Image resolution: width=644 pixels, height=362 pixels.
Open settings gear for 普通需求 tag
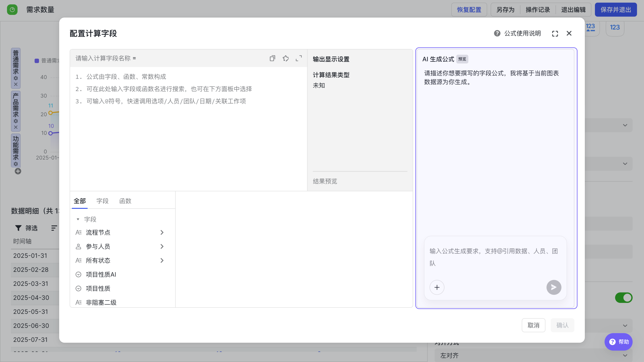coord(16,78)
